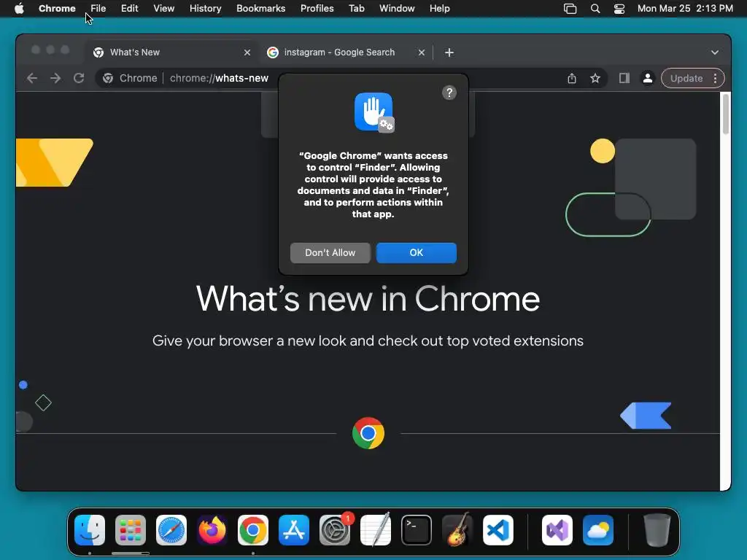747x560 pixels.
Task: Close the instagram Google Search tab
Action: pos(422,52)
